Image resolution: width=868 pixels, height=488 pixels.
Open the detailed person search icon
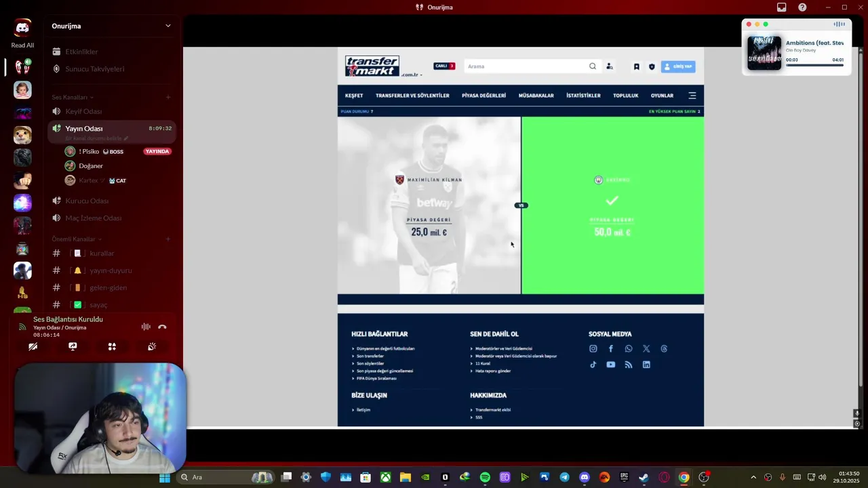tap(610, 66)
